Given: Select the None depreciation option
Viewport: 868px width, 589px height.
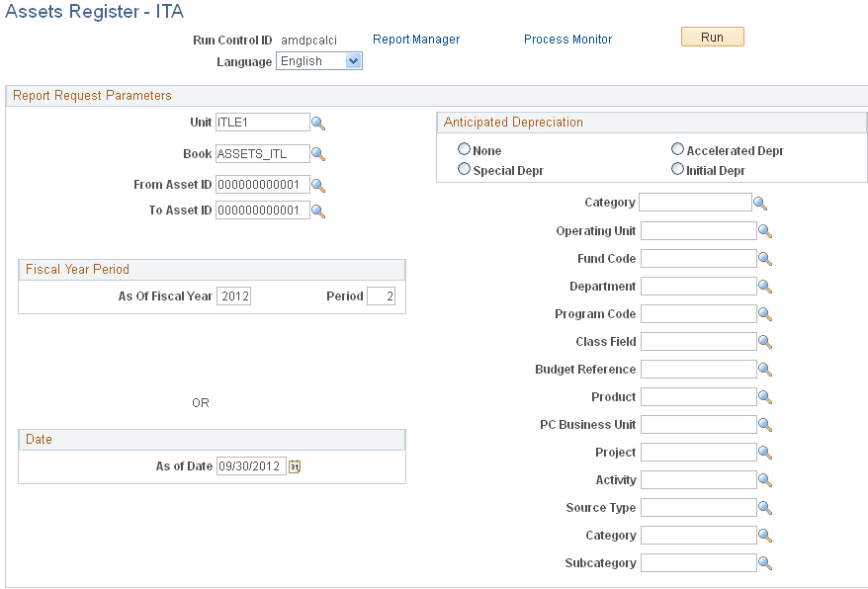Looking at the screenshot, I should click(464, 149).
